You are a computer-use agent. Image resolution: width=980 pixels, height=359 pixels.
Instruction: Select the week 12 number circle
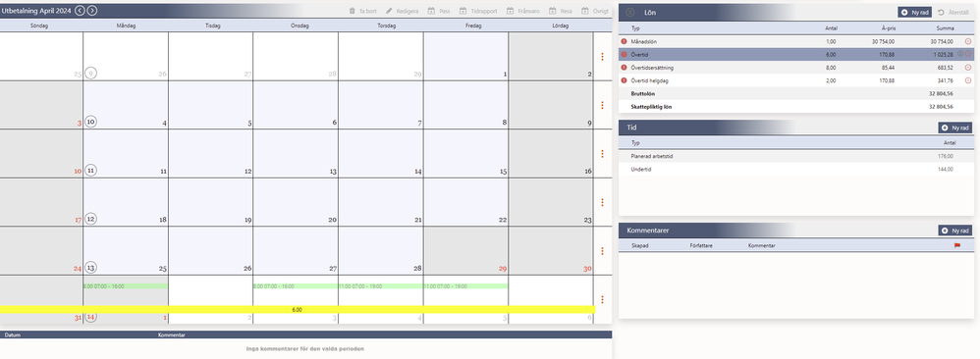(x=90, y=219)
